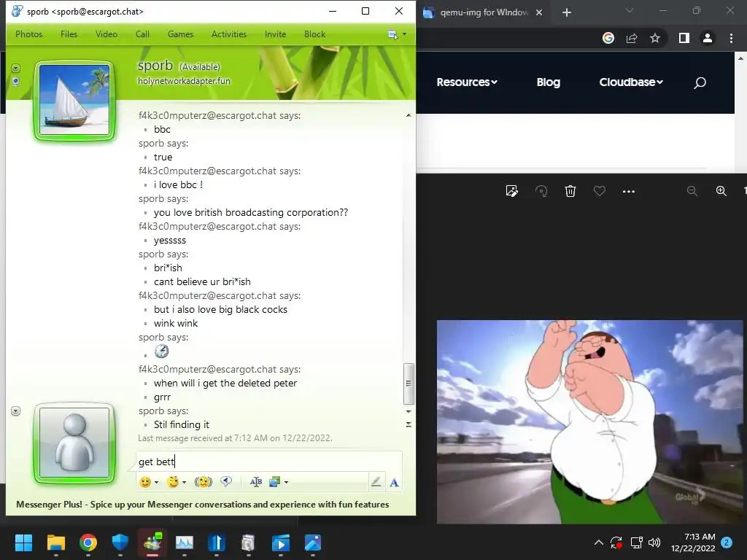The width and height of the screenshot is (747, 560).
Task: Zoom in with the magnifier plus icon
Action: point(721,191)
